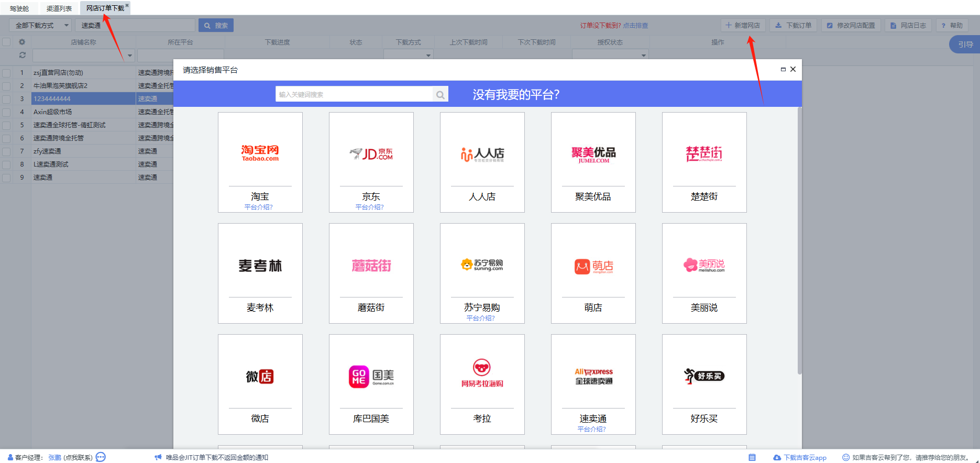Select the Taobao platform logo
Viewport: 980px width, 463px height.
[260, 153]
